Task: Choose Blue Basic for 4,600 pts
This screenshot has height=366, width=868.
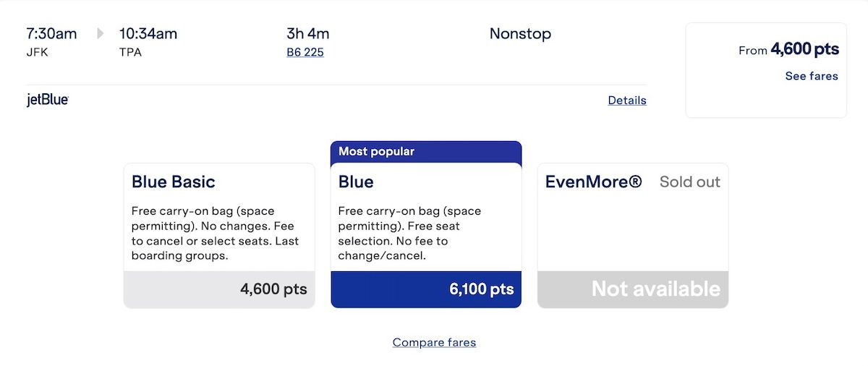Action: point(219,290)
